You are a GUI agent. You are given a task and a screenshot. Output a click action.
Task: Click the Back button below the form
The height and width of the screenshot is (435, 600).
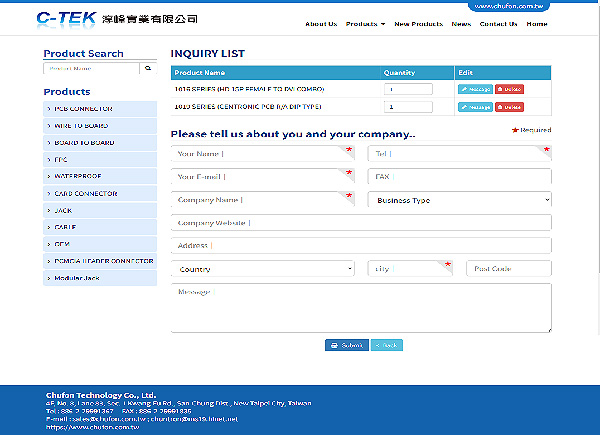point(387,345)
